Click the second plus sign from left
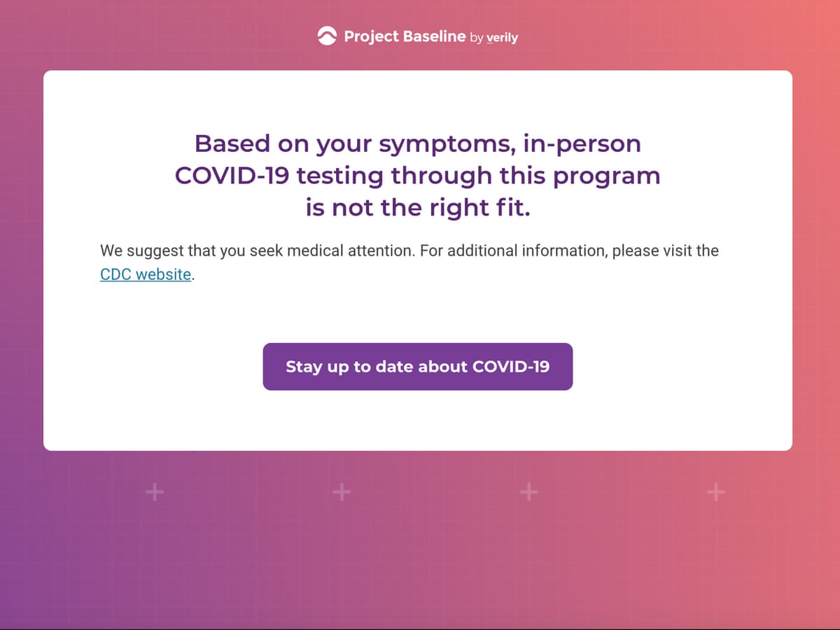The width and height of the screenshot is (840, 630). 341,492
